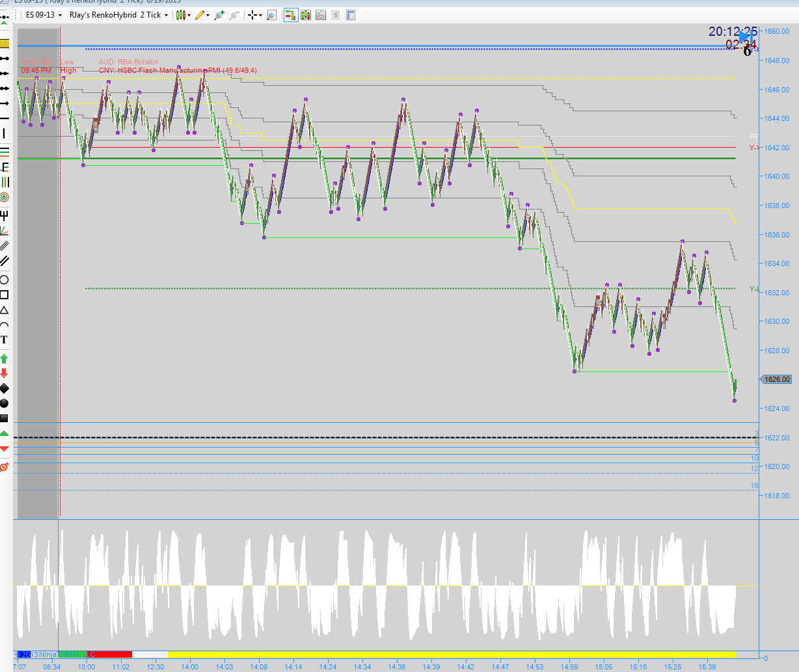
Task: Click the 1650.00 price axis label
Action: click(x=778, y=31)
